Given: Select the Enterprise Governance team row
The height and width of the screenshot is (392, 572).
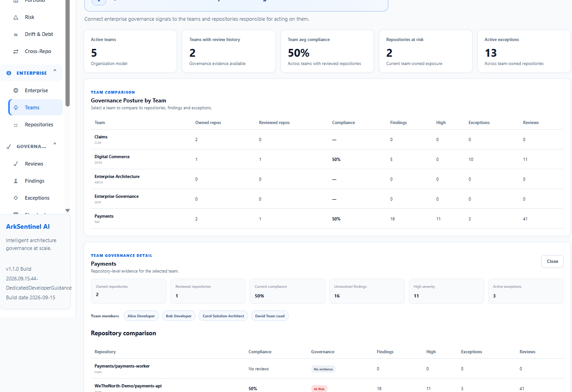Looking at the screenshot, I should pyautogui.click(x=327, y=199).
